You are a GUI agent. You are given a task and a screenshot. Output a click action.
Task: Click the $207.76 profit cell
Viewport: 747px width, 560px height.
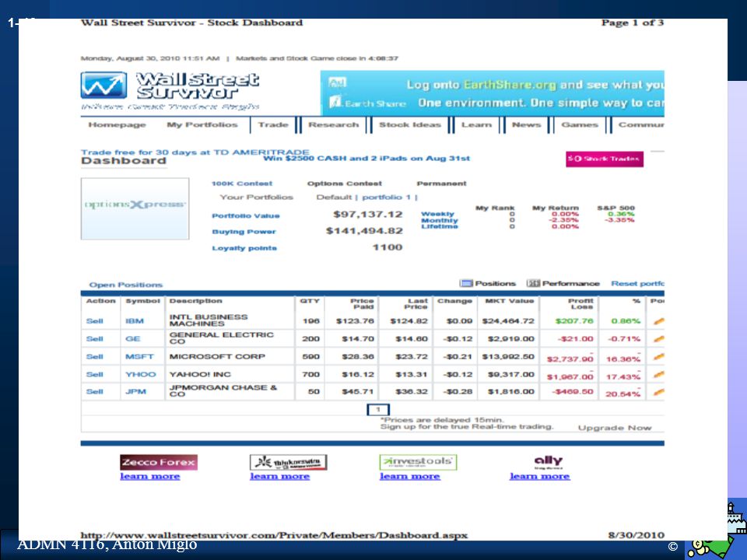pos(574,321)
